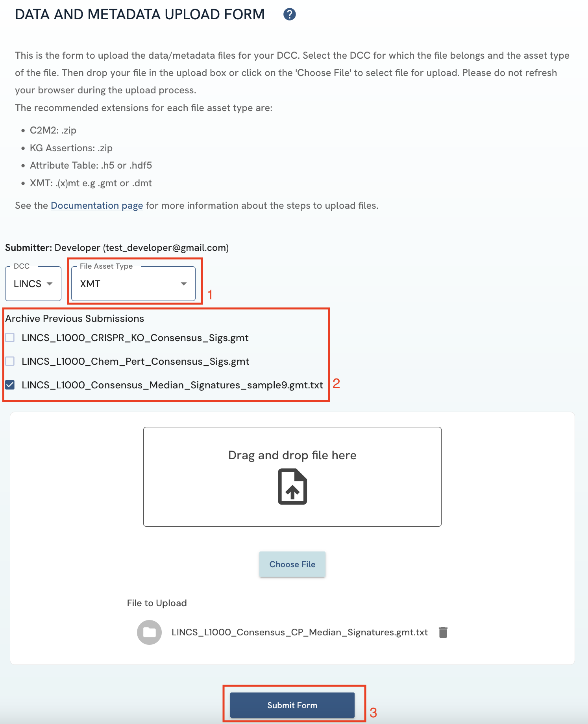Click the Archive Previous Submissions heading
The height and width of the screenshot is (724, 588).
coord(75,318)
